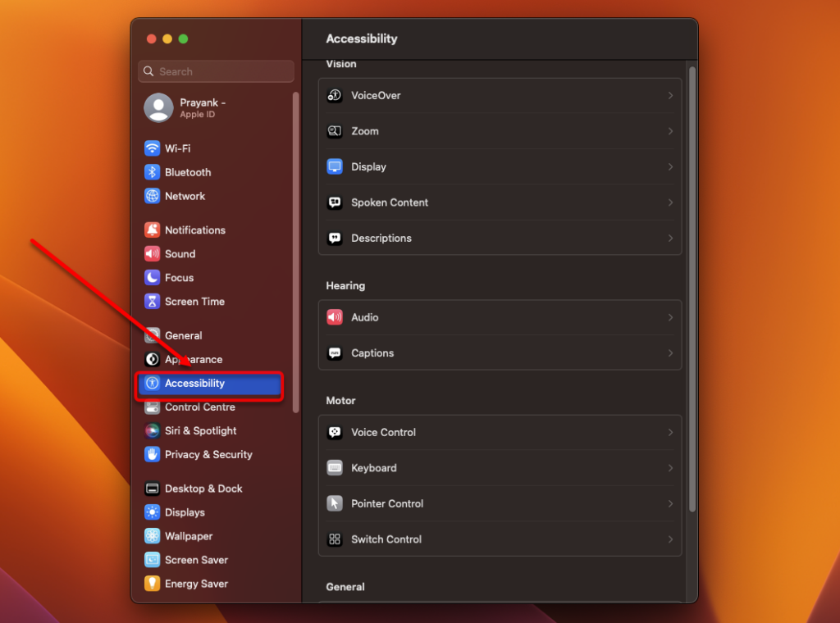Click the Accessibility pane's vertical scrollbar
The width and height of the screenshot is (840, 623).
692,289
